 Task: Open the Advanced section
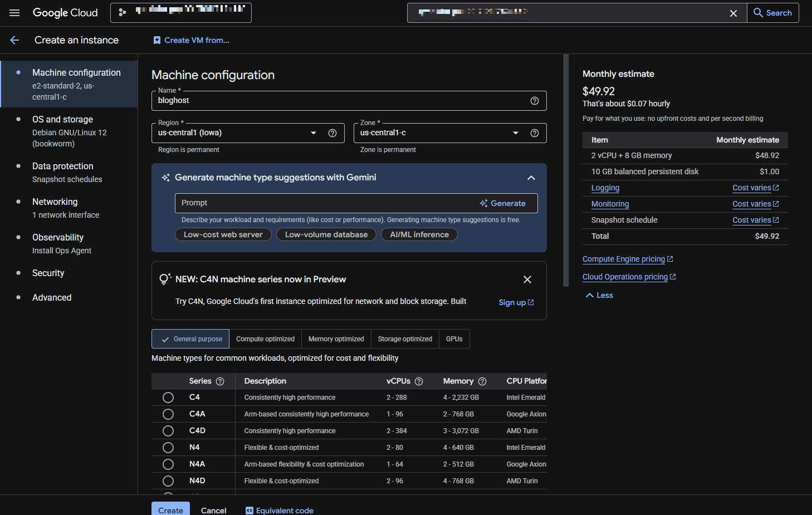click(x=69, y=298)
